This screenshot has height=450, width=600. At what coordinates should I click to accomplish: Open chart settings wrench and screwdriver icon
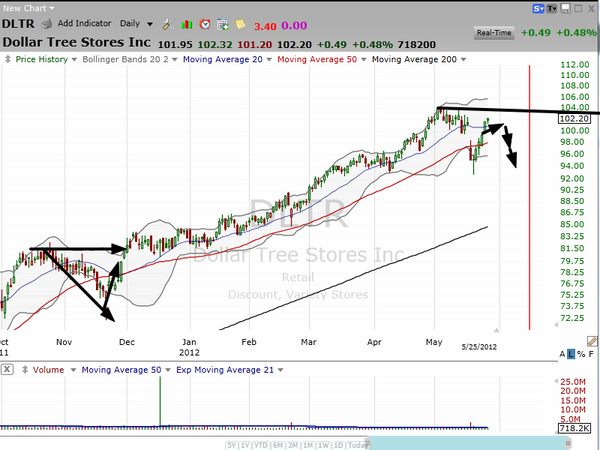(x=168, y=24)
